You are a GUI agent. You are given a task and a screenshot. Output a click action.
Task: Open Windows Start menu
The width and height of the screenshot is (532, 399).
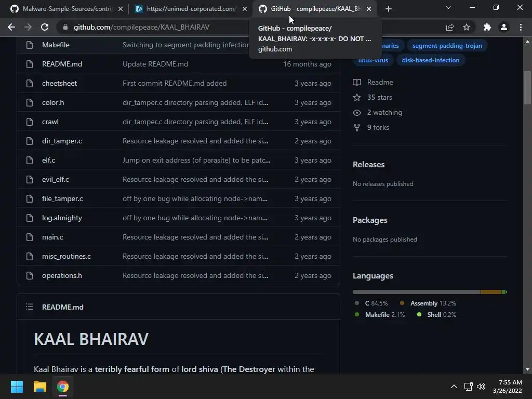17,387
